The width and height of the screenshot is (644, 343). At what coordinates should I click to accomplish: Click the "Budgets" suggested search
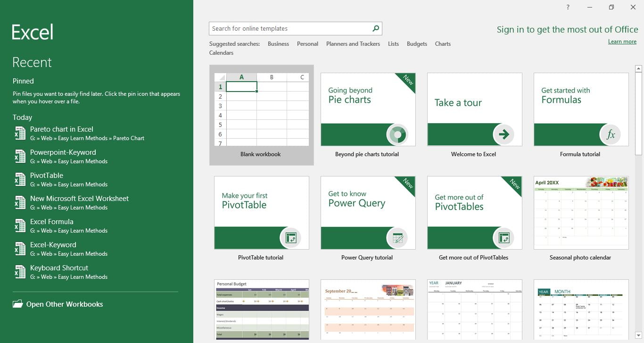click(x=417, y=43)
